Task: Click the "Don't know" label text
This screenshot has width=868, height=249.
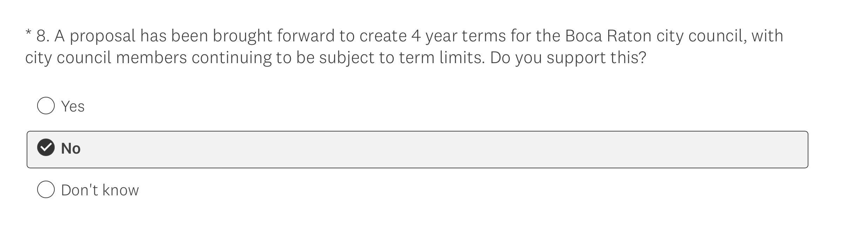Action: (x=100, y=190)
